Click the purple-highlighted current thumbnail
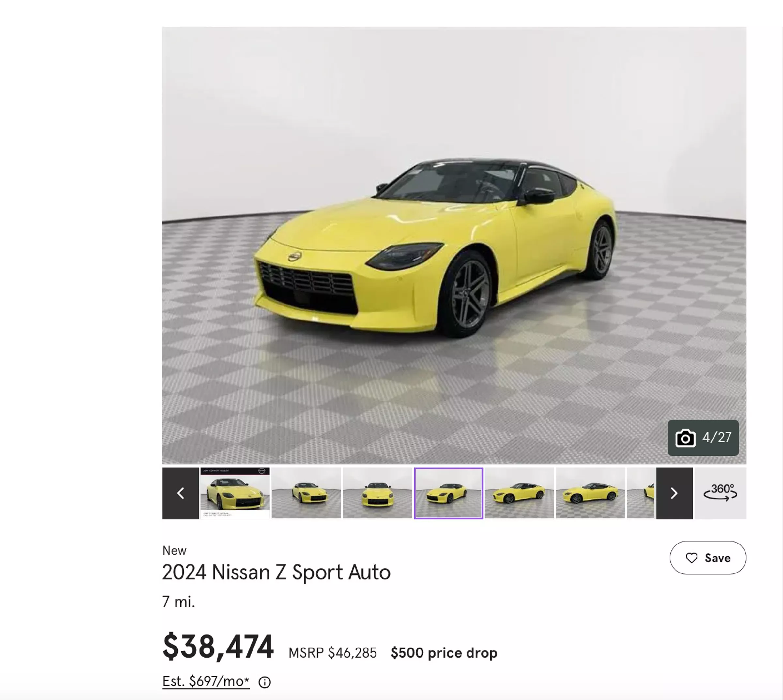 [x=448, y=493]
